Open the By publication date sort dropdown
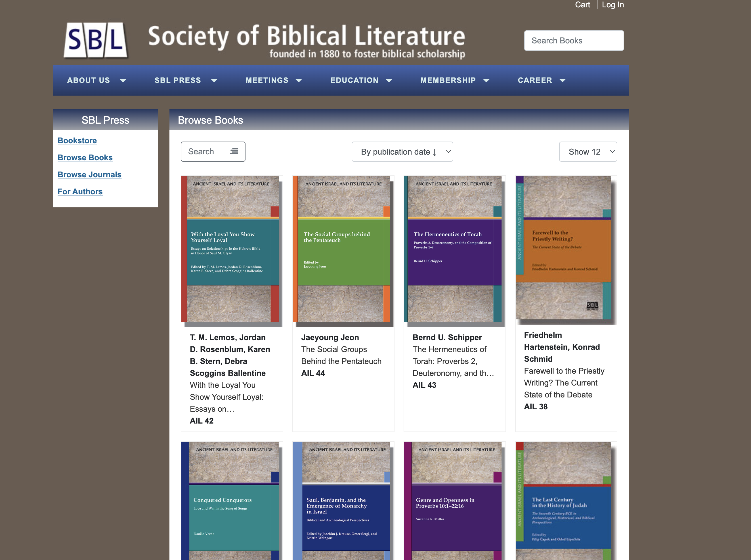Image resolution: width=751 pixels, height=560 pixels. (402, 151)
